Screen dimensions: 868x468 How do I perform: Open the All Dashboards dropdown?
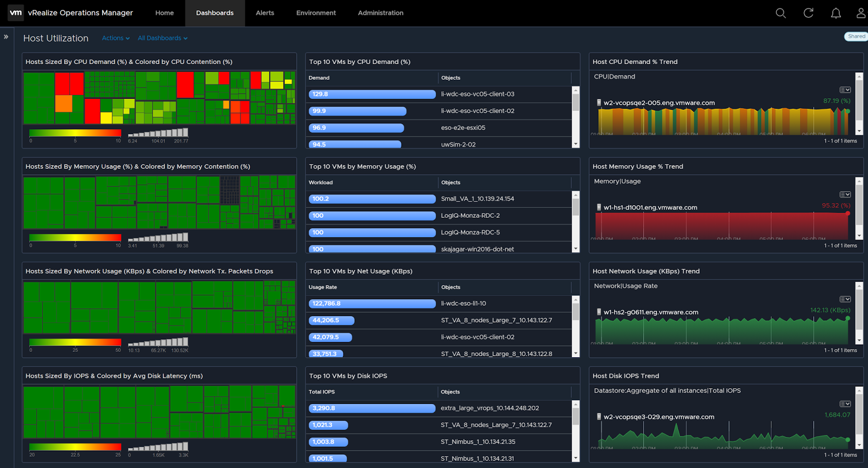tap(162, 38)
